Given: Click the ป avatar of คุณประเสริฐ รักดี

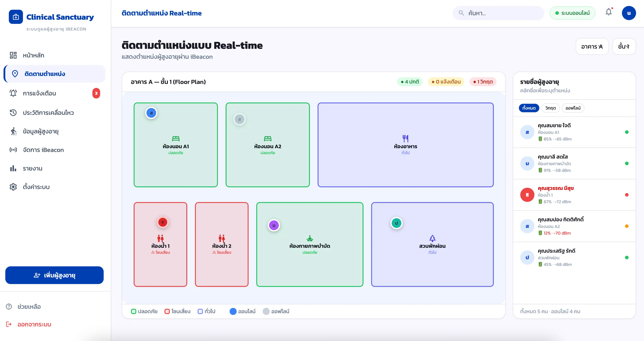Looking at the screenshot, I should click(x=527, y=257).
